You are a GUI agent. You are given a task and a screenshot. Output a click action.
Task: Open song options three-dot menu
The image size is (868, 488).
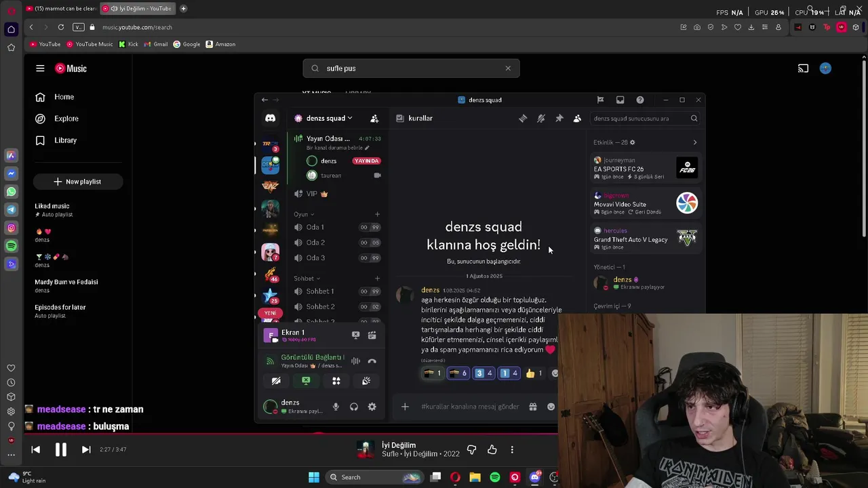pyautogui.click(x=512, y=449)
